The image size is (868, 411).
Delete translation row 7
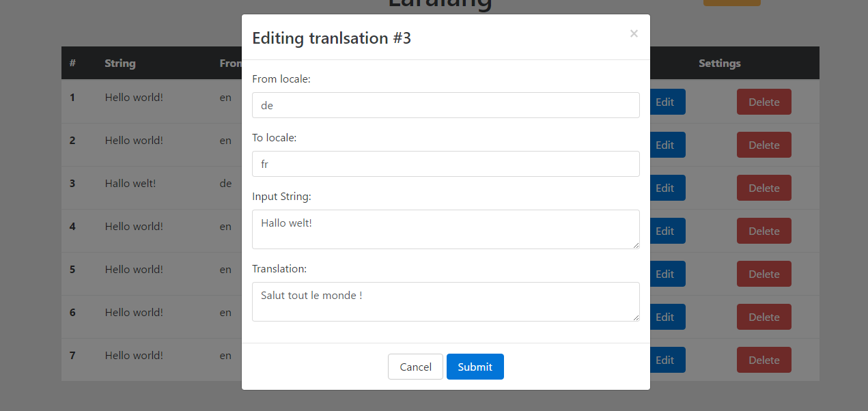tap(764, 360)
